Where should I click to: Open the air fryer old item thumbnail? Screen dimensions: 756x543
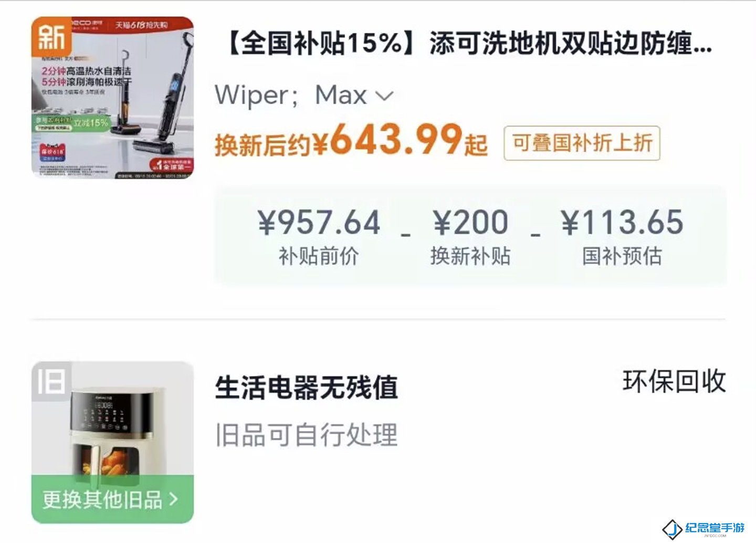click(x=112, y=442)
